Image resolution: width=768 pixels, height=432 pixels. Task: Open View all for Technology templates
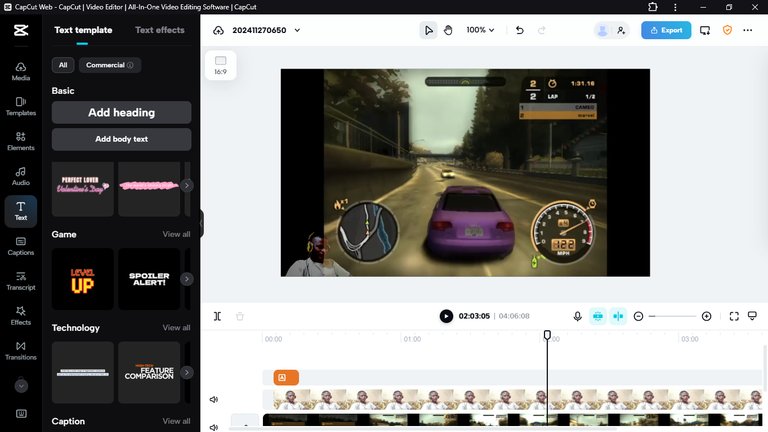pyautogui.click(x=176, y=328)
